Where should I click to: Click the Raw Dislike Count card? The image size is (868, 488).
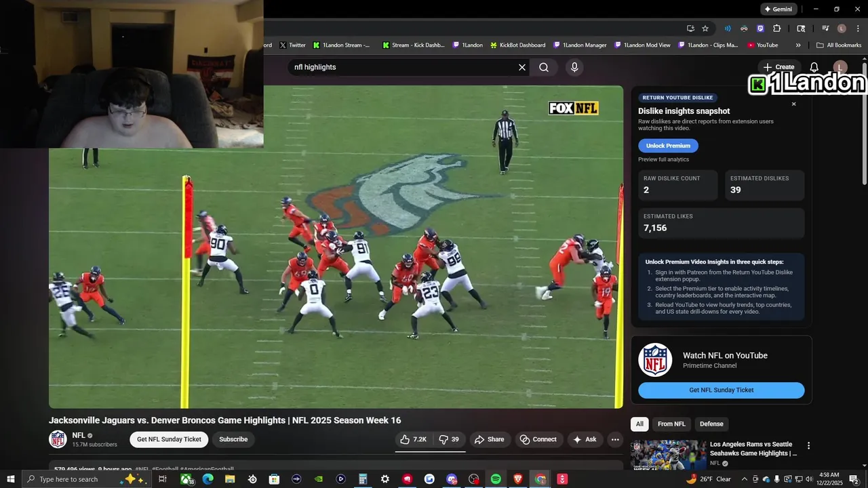pyautogui.click(x=677, y=185)
